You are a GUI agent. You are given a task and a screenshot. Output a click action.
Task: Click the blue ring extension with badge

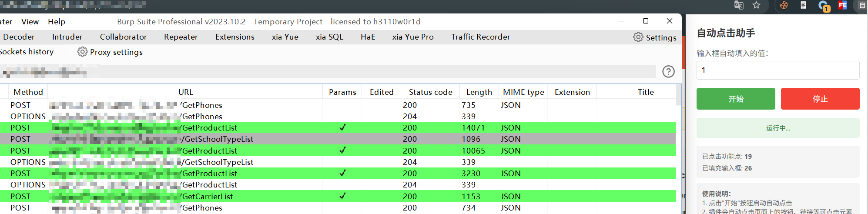(x=823, y=6)
